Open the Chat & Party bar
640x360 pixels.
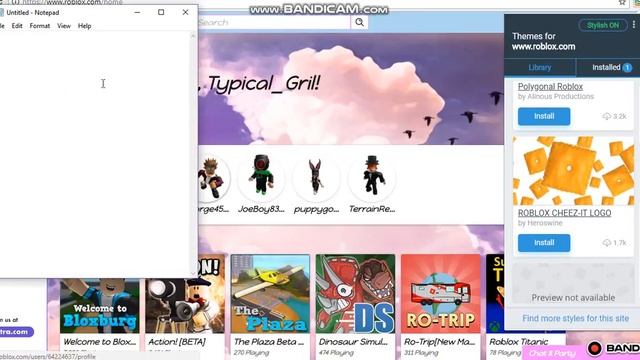coord(552,353)
